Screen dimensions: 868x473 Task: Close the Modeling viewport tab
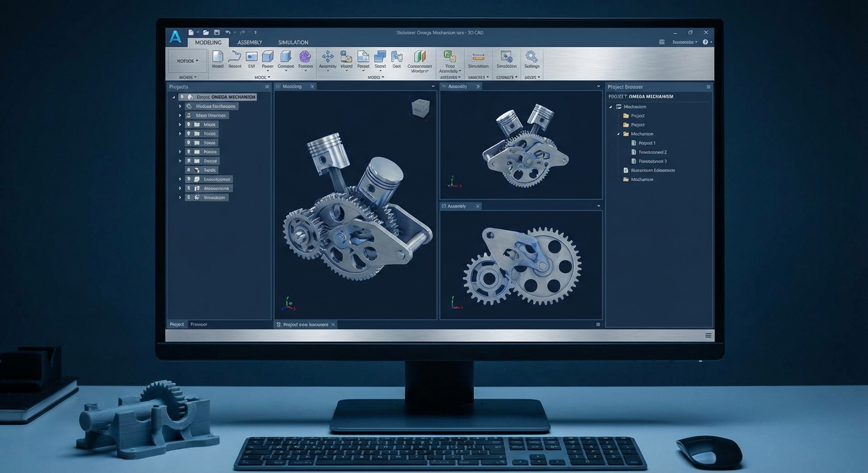click(312, 87)
